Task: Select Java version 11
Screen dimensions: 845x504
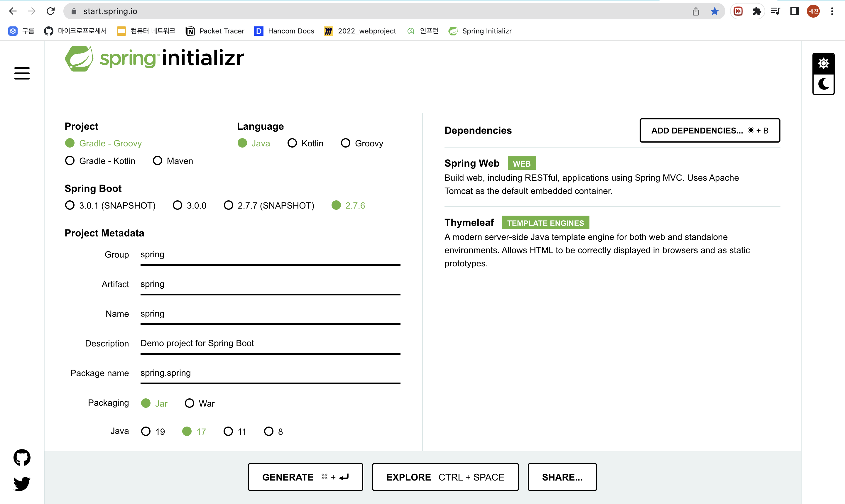Action: coord(235,431)
